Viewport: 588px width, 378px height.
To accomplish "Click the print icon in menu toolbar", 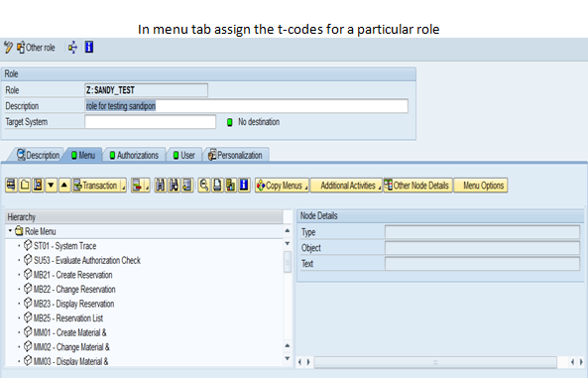I will pyautogui.click(x=217, y=186).
